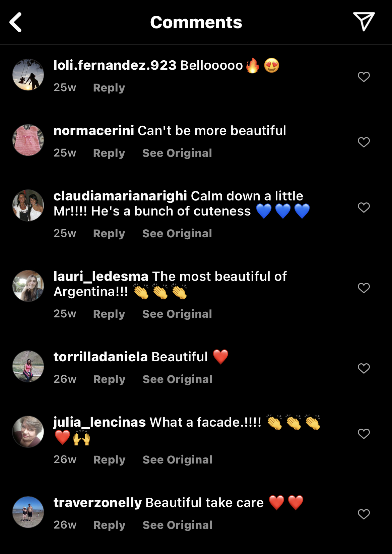The width and height of the screenshot is (392, 554).
Task: Open the share paper plane icon
Action: tap(364, 22)
